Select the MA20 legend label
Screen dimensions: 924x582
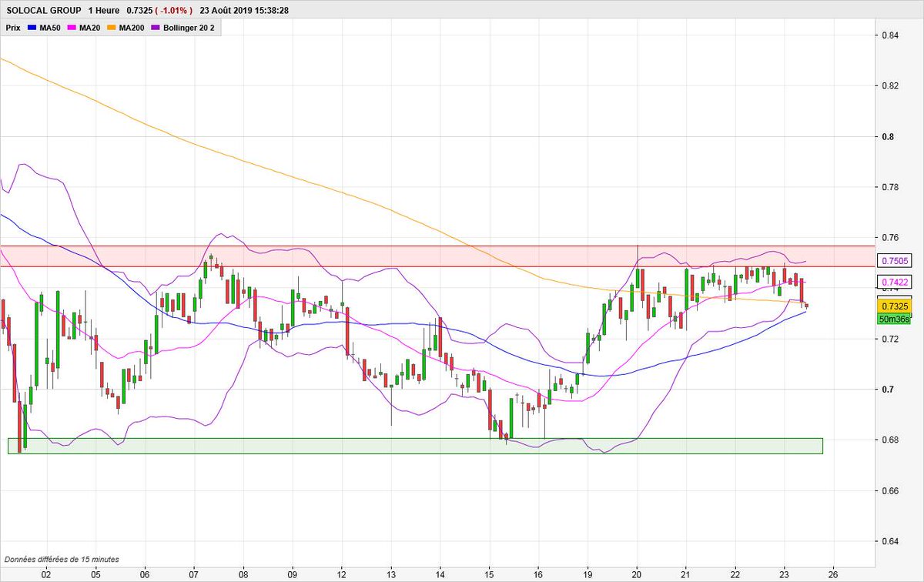(92, 26)
